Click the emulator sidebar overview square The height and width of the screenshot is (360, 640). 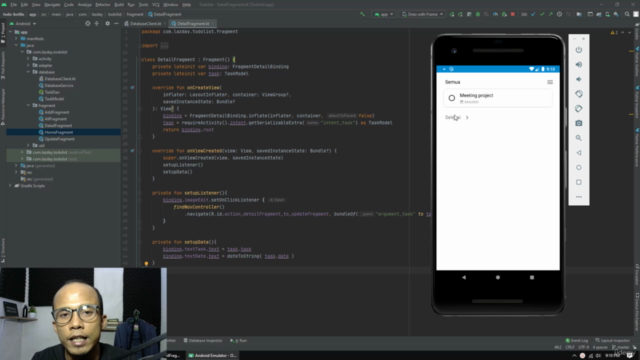(x=579, y=182)
